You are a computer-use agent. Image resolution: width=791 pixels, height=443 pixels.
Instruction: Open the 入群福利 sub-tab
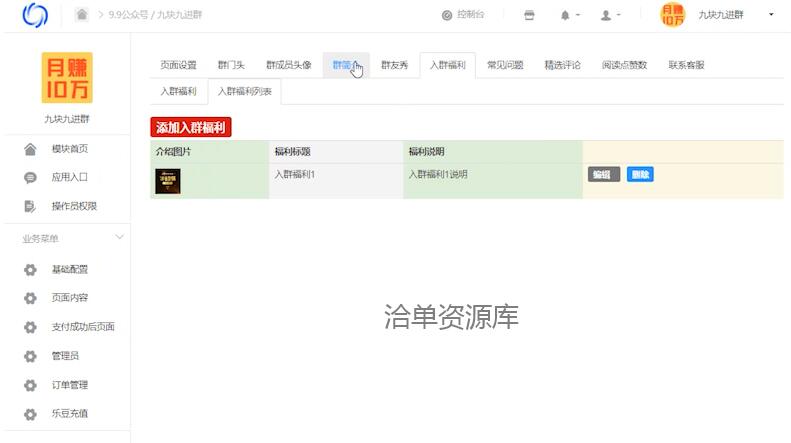[178, 91]
